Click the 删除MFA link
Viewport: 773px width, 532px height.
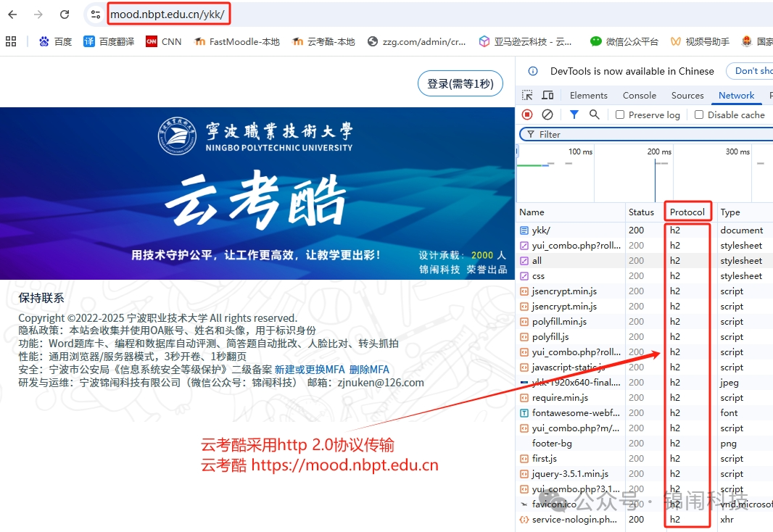(x=369, y=370)
